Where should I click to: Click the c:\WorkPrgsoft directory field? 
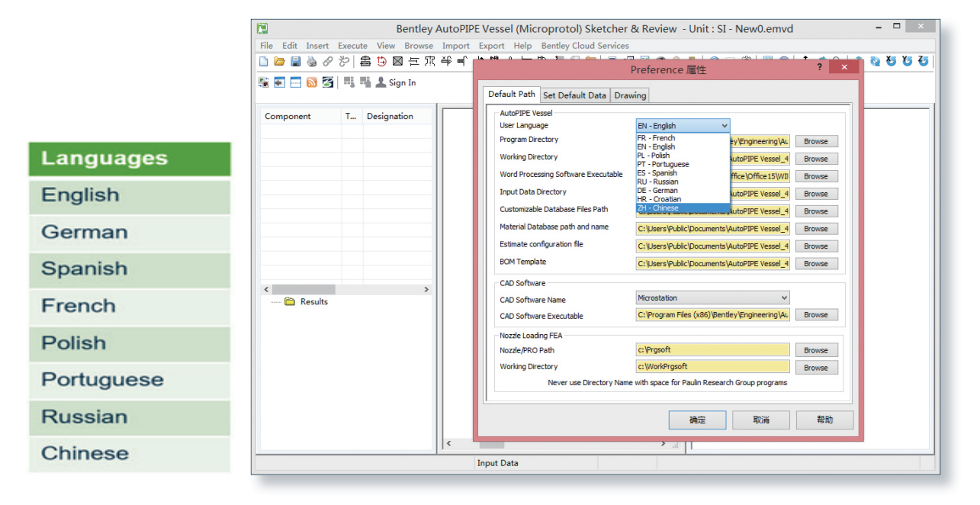pos(713,367)
